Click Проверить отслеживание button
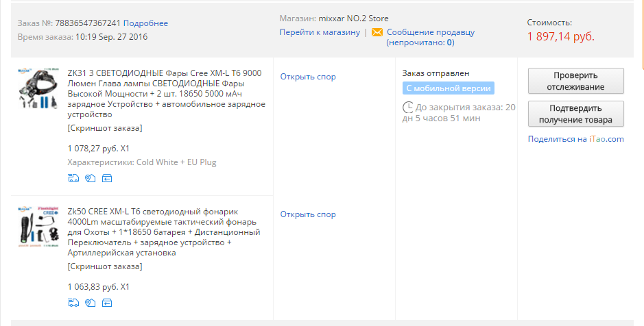The height and width of the screenshot is (326, 644). (576, 81)
